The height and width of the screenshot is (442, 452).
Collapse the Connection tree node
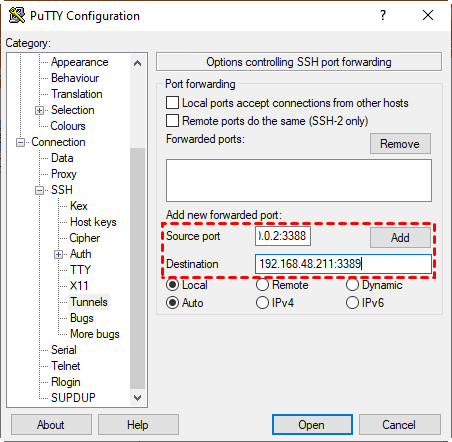click(x=20, y=142)
